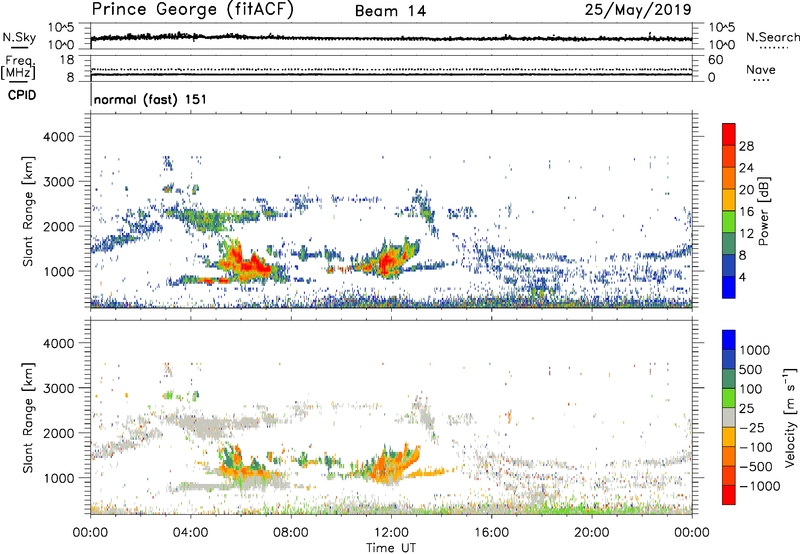Click the '28' Power colorbar value
800x554 pixels.
point(746,146)
